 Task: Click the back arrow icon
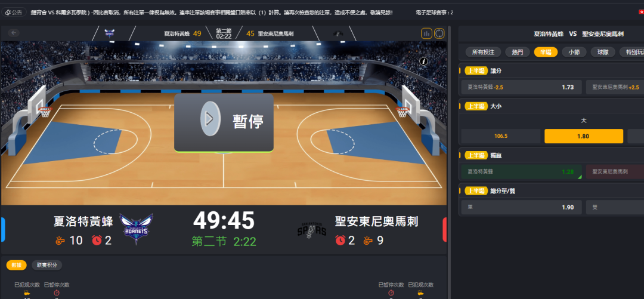click(x=14, y=33)
